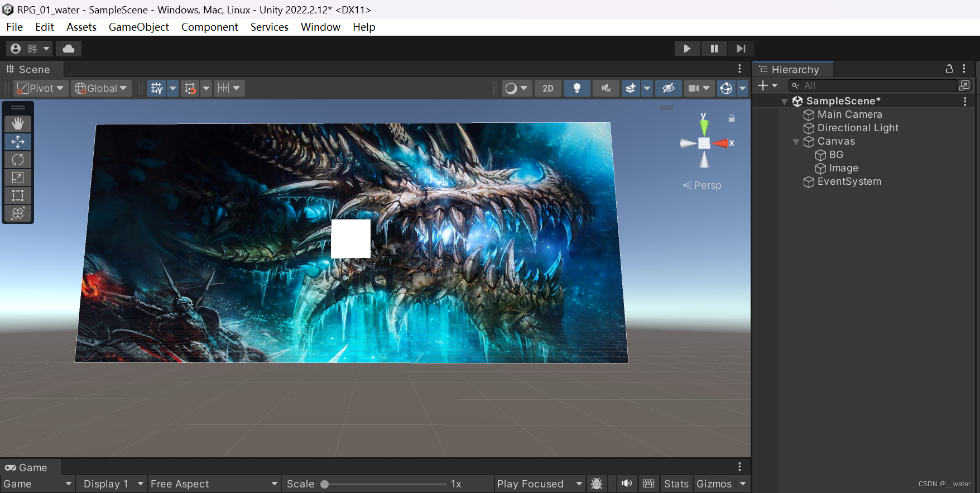This screenshot has height=493, width=980.
Task: Switch to the Game tab
Action: click(x=30, y=467)
